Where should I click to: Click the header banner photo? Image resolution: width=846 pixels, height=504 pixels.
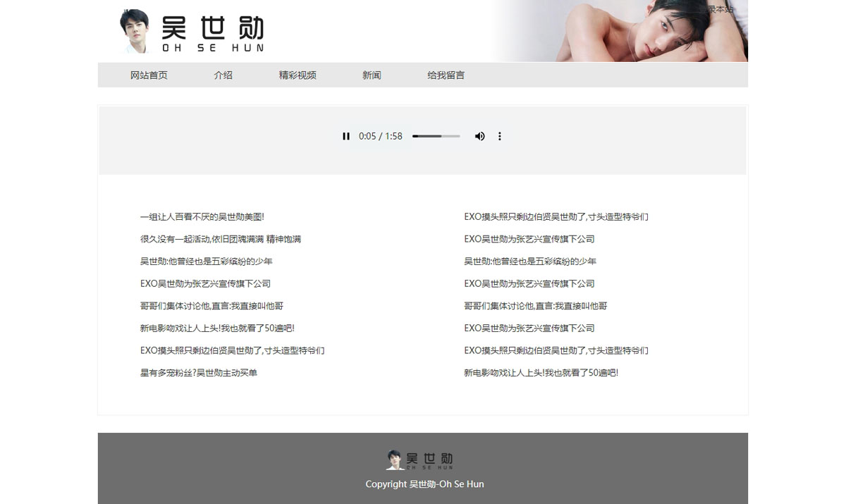tap(620, 31)
